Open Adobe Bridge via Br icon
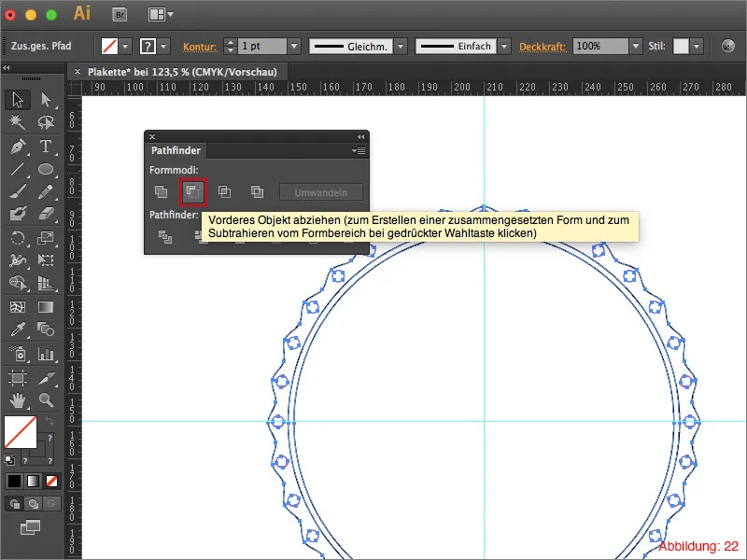The width and height of the screenshot is (747, 560). click(120, 15)
